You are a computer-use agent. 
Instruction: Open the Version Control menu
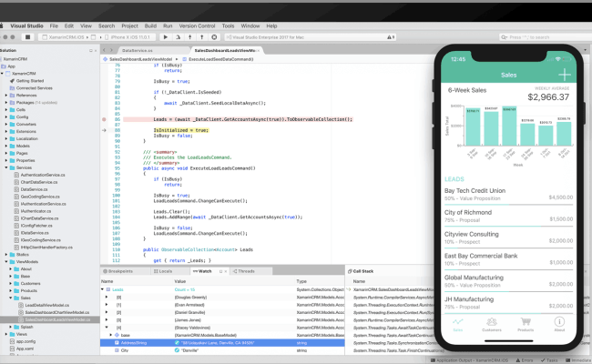click(197, 25)
